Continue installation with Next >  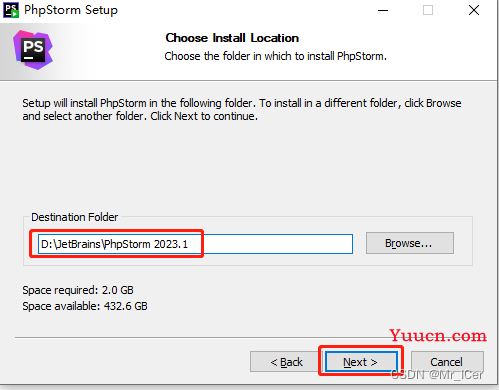361,362
